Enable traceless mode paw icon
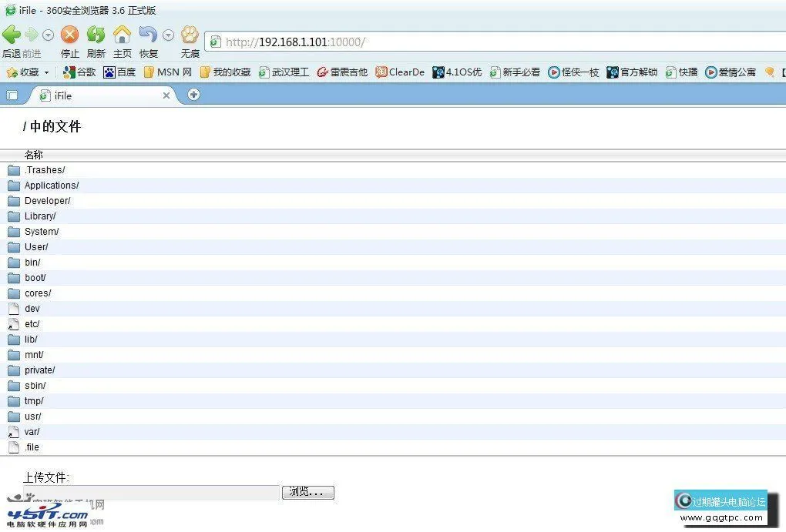This screenshot has width=786, height=532. [x=190, y=35]
